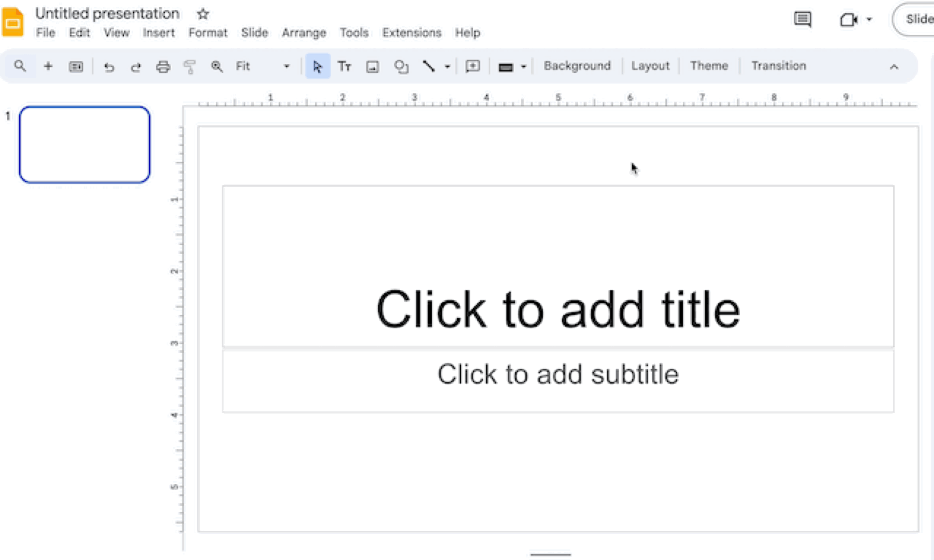The image size is (934, 560).
Task: Star the Untitled presentation
Action: 203,14
